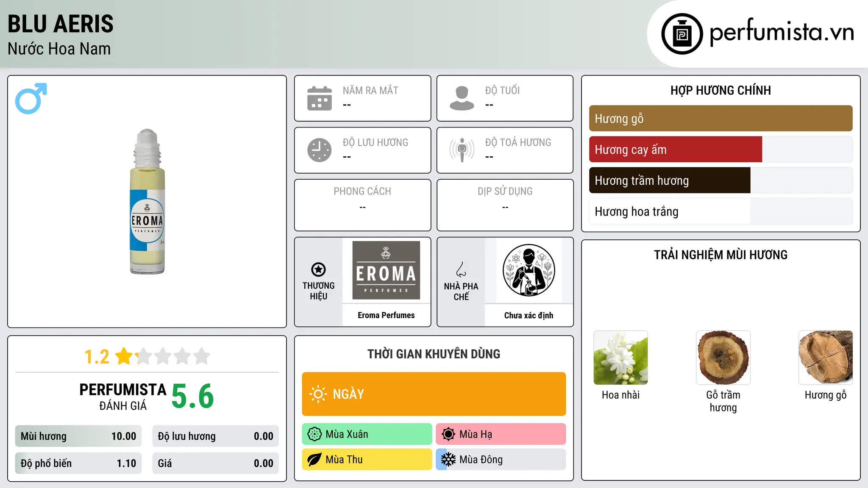The height and width of the screenshot is (488, 868).
Task: Click the green 5.6 Perfumista score
Action: (x=193, y=396)
